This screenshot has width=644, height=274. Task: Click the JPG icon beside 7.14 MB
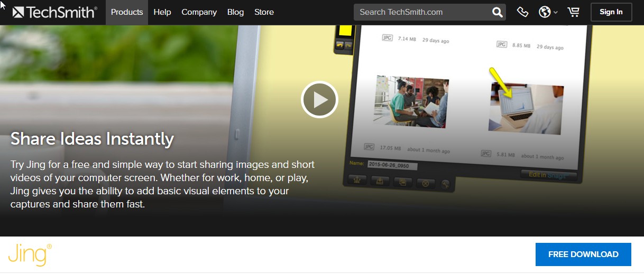click(388, 38)
